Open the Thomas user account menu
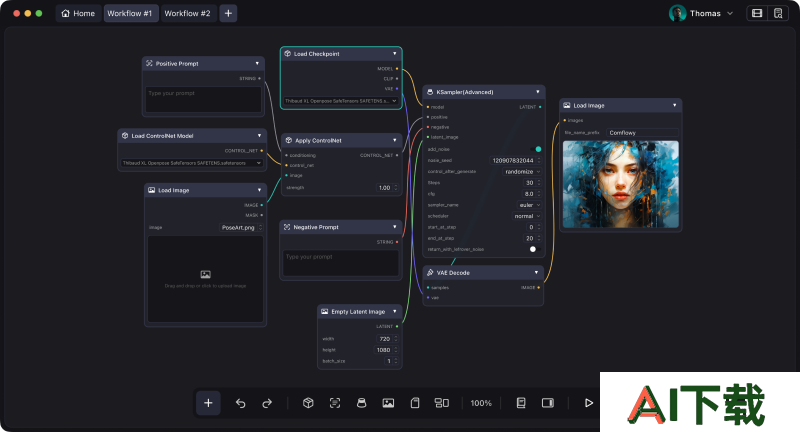This screenshot has width=800, height=432. [x=702, y=13]
